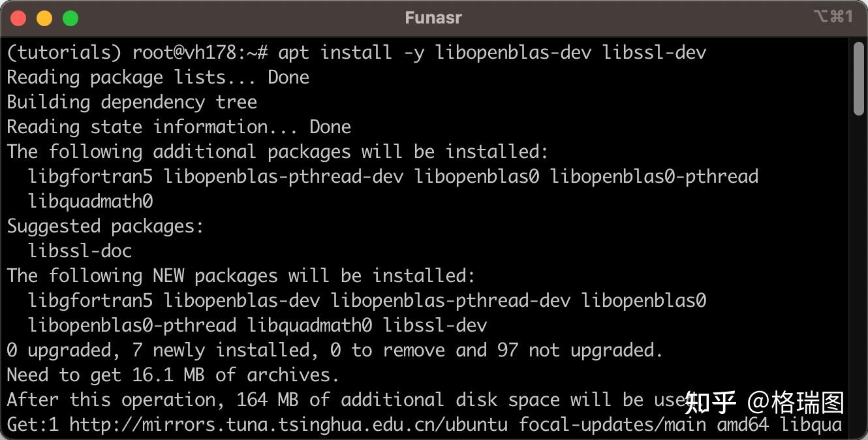Click the "Building dependency tree" line
Image resolution: width=868 pixels, height=440 pixels.
click(x=131, y=102)
